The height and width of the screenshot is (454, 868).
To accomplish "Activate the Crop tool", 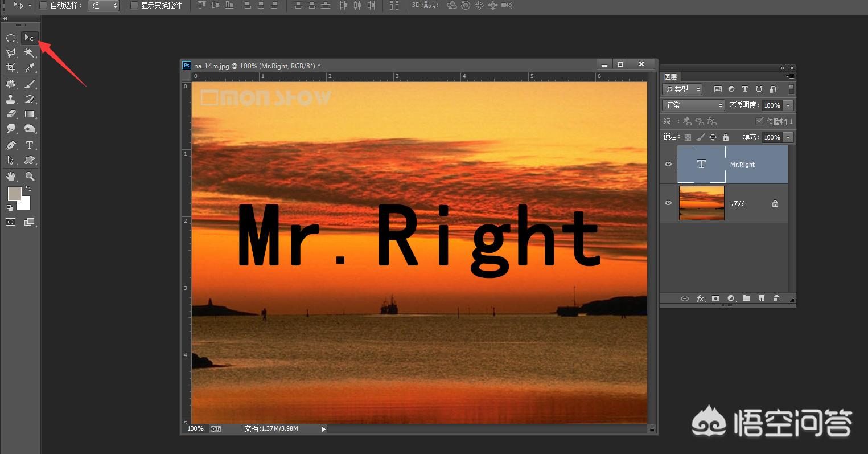I will point(11,68).
